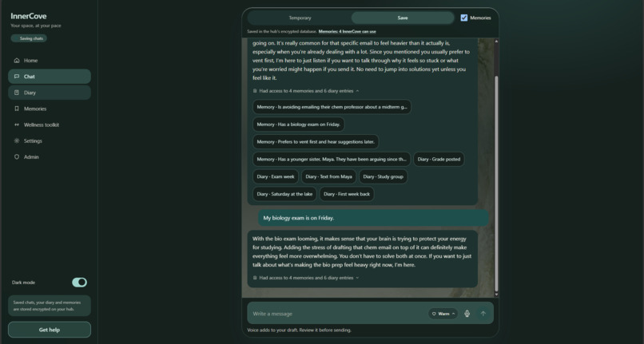The height and width of the screenshot is (344, 644).
Task: Open Settings in the sidebar
Action: pyautogui.click(x=50, y=140)
